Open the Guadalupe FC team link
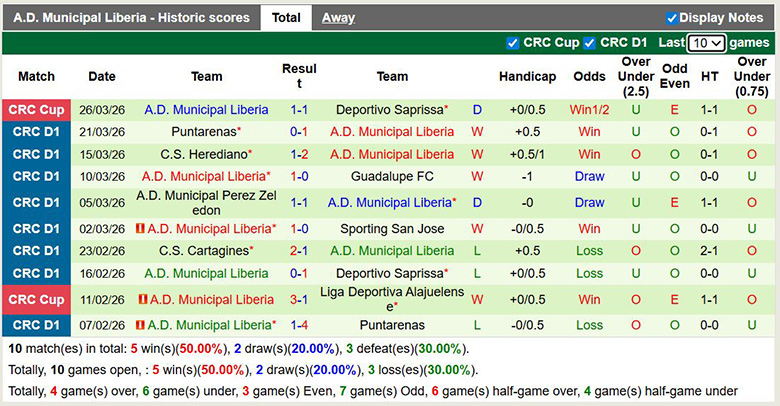Screen dimensions: 780x406 click(392, 176)
